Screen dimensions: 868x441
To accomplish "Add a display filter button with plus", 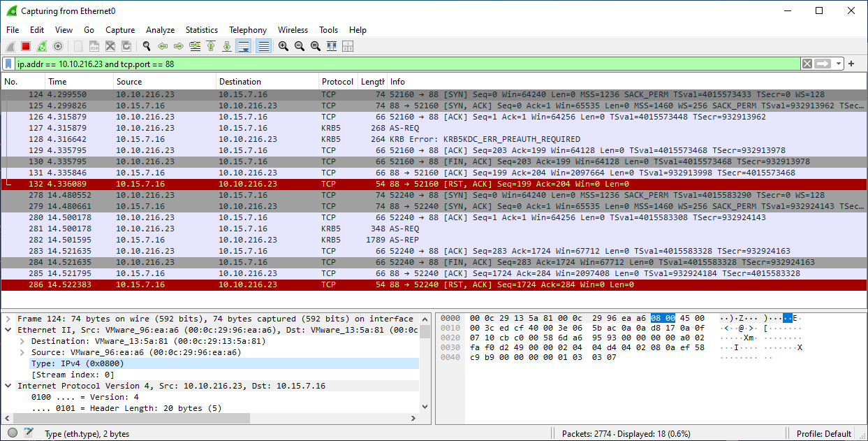I will click(852, 64).
